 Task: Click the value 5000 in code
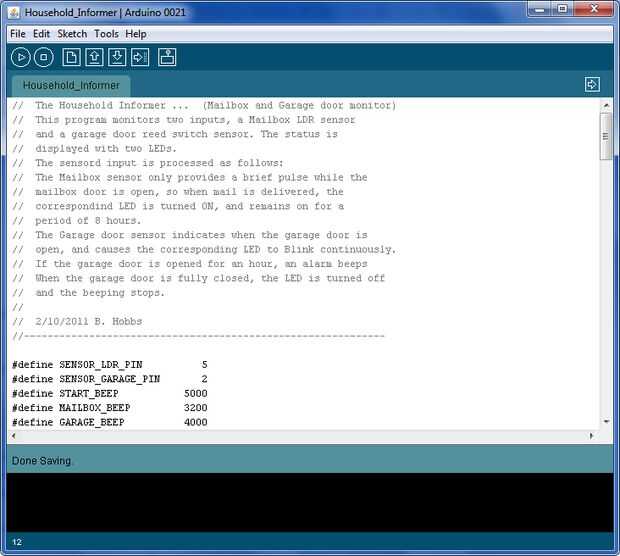pos(196,393)
